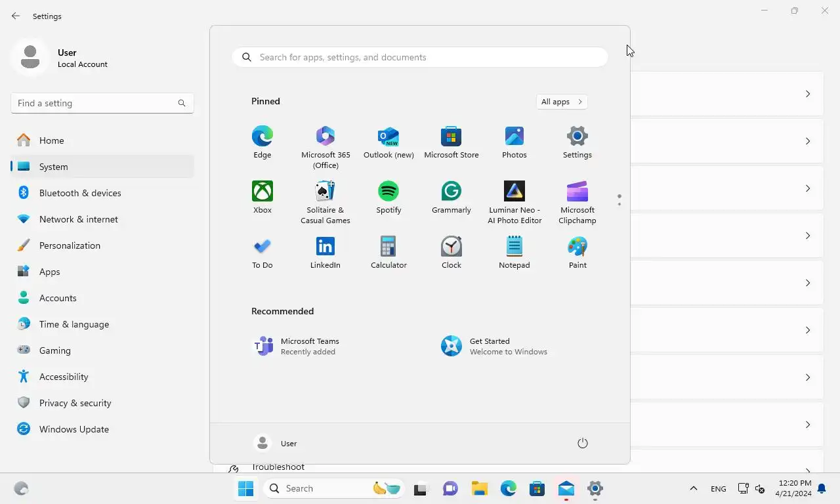Open Settings from pinned apps grid
Screen dimensions: 840x504
pyautogui.click(x=577, y=142)
